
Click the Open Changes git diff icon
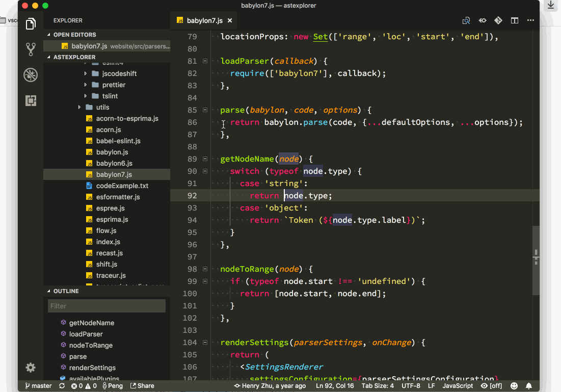click(498, 20)
